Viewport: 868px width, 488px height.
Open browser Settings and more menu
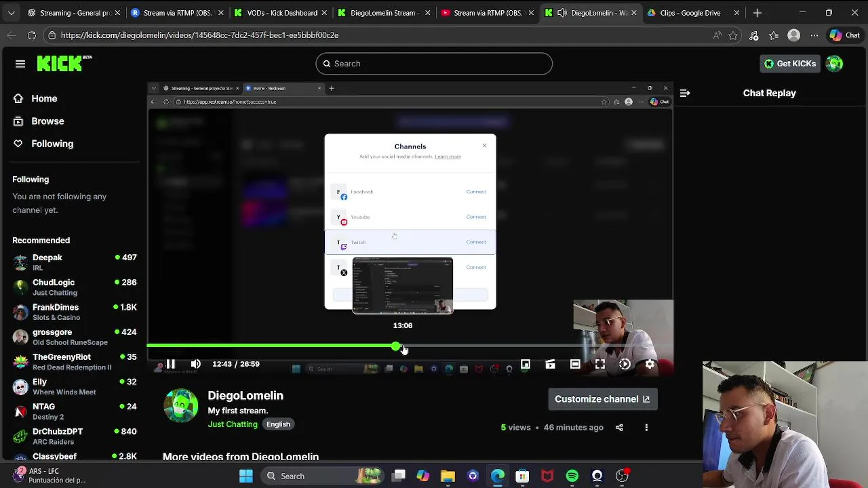[x=814, y=35]
